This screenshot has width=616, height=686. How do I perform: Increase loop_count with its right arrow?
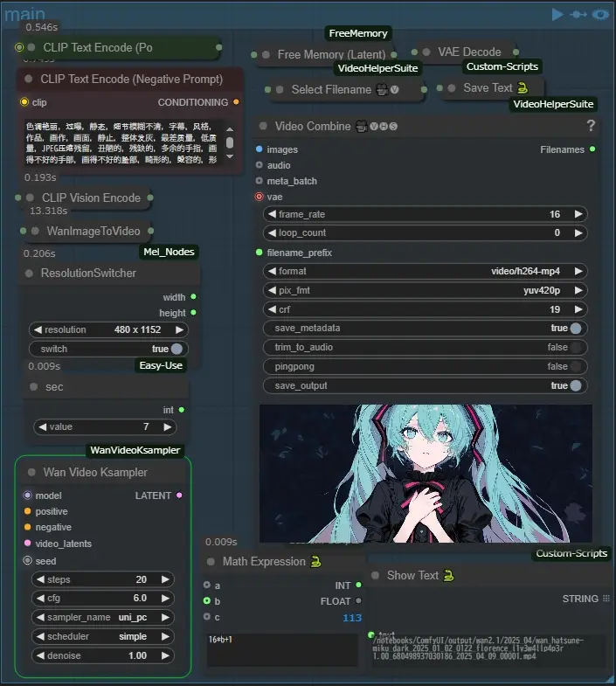point(578,232)
